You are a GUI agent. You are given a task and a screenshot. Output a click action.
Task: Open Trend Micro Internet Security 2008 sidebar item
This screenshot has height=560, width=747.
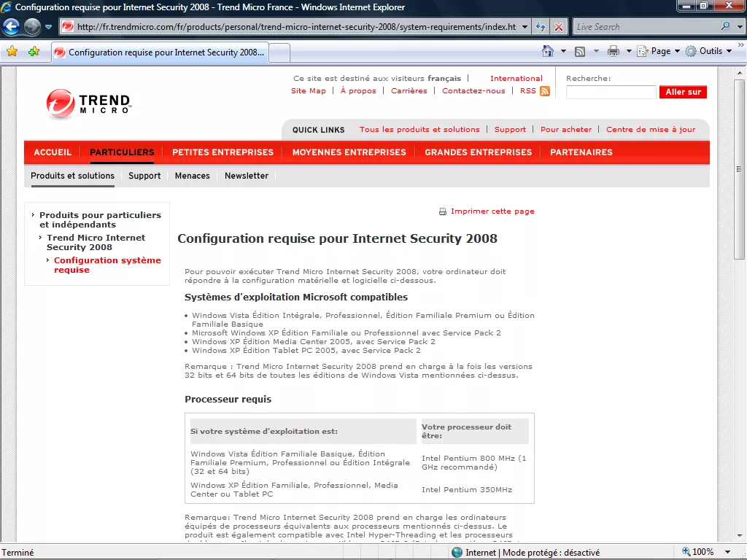(96, 242)
